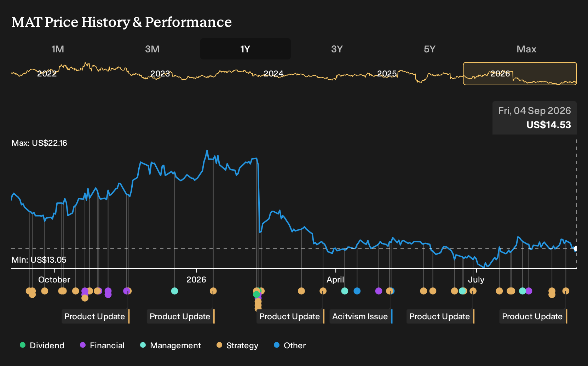This screenshot has width=588, height=366.
Task: Click the Min: US$13.05 label
Action: [x=39, y=260]
